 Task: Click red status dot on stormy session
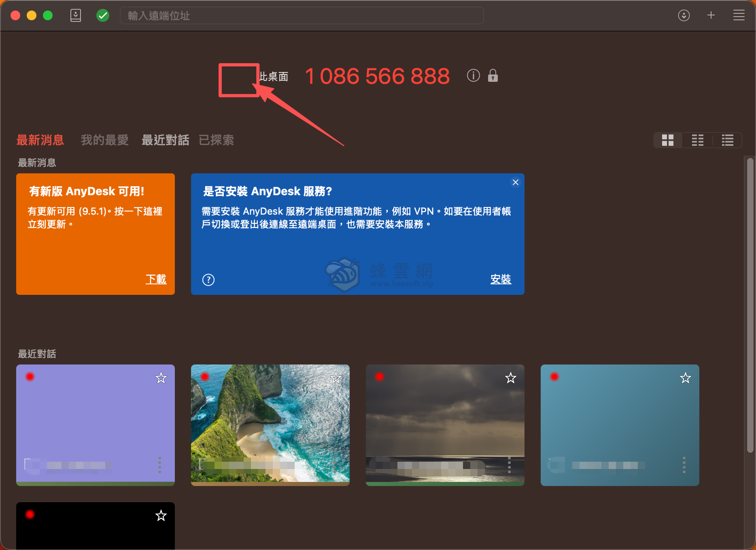[380, 377]
